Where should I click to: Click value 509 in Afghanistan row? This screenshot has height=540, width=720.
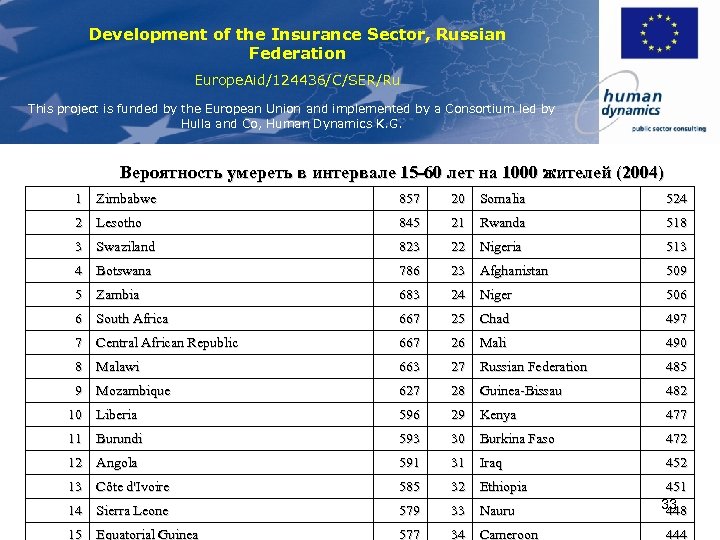pos(676,270)
